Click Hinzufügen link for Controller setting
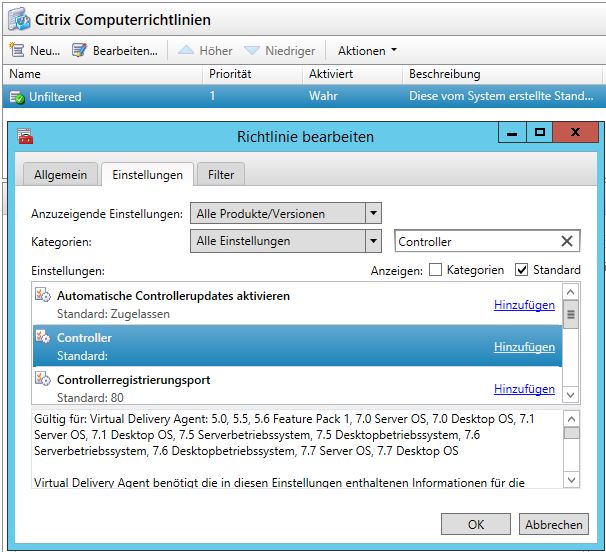 tap(524, 347)
